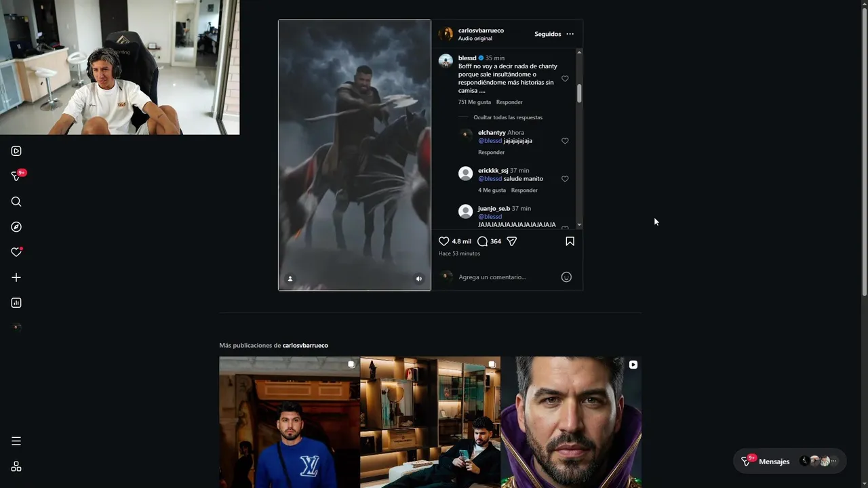Open erickkk_ssj's avatar
The width and height of the screenshot is (868, 488).
(x=465, y=174)
